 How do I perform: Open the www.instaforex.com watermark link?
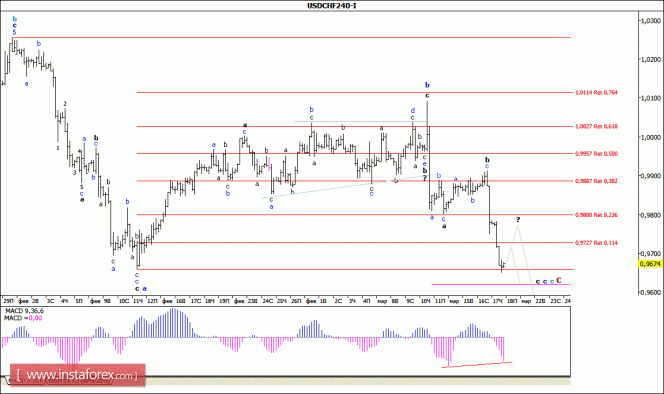click(x=77, y=375)
